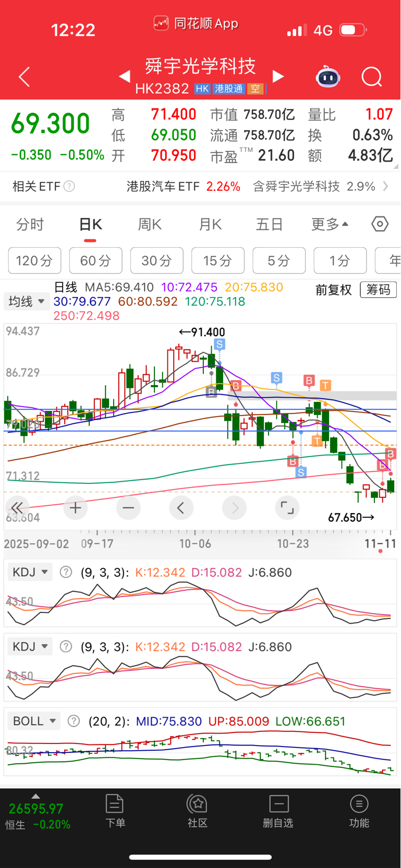Tap the 含舜宇光学科技 2.9% text
The height and width of the screenshot is (868, 401).
tap(314, 186)
